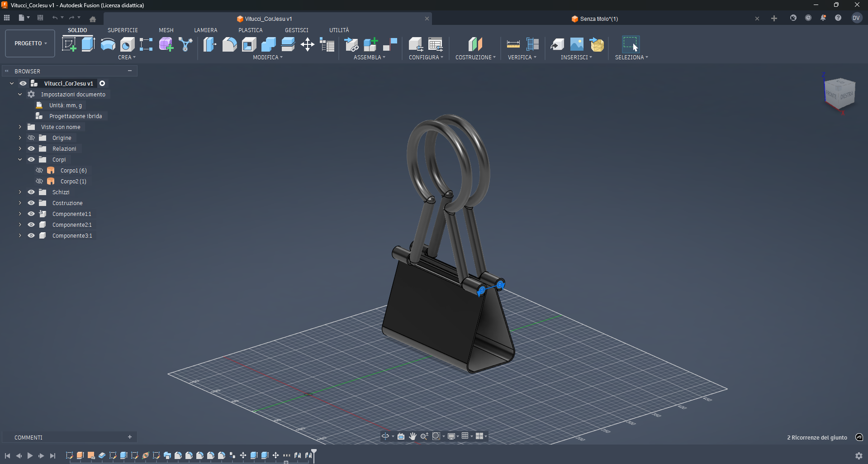Screen dimensions: 868x464
Task: Switch to the LAMIERA tab
Action: pos(206,30)
